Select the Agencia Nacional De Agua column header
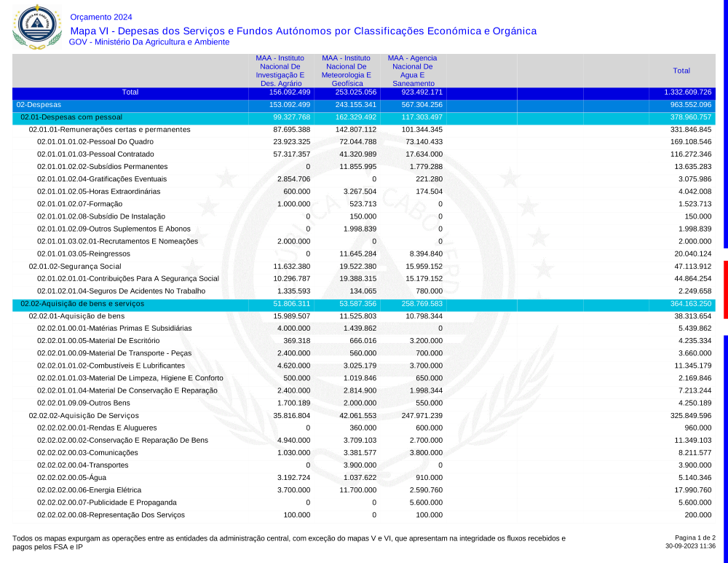The width and height of the screenshot is (728, 563). pos(412,71)
